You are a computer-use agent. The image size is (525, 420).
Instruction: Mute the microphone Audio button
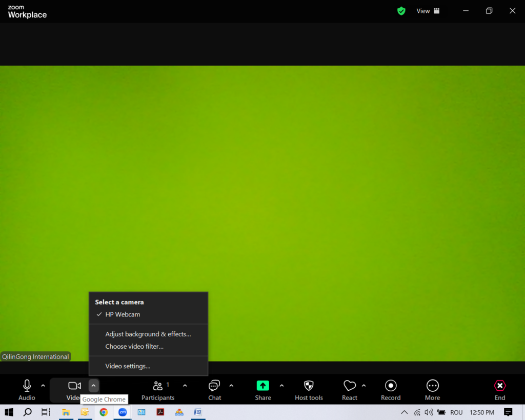click(27, 390)
